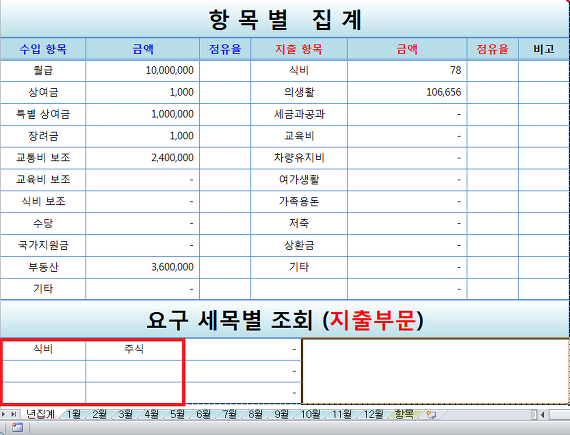Switch to the 3월 sheet tab
This screenshot has width=570, height=435.
pos(125,414)
